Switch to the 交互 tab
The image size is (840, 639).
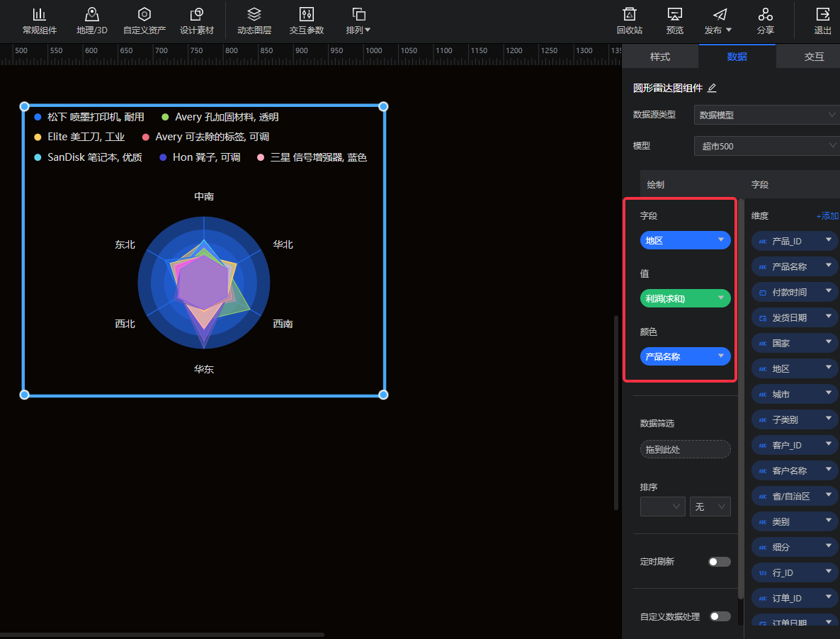(x=814, y=57)
